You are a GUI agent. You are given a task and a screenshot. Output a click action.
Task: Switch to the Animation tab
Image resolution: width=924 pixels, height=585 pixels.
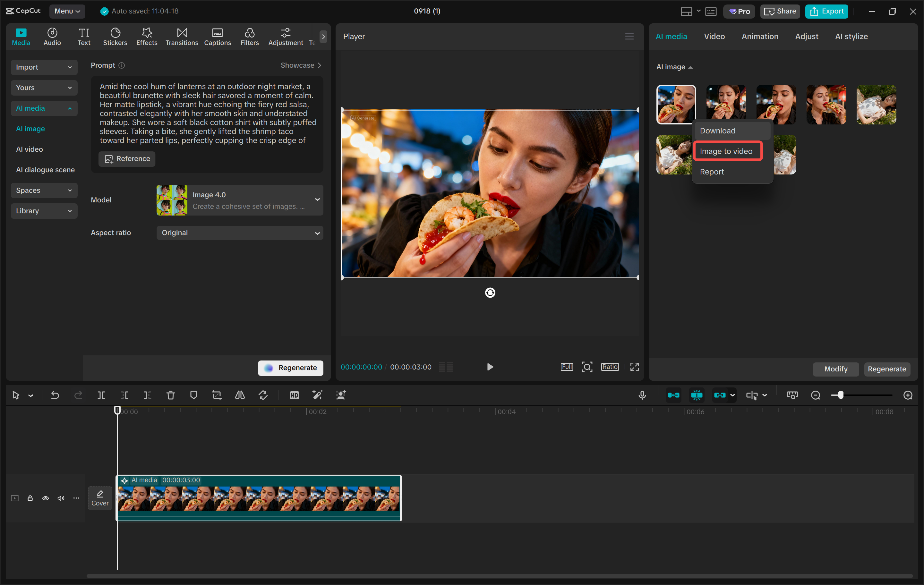point(760,37)
